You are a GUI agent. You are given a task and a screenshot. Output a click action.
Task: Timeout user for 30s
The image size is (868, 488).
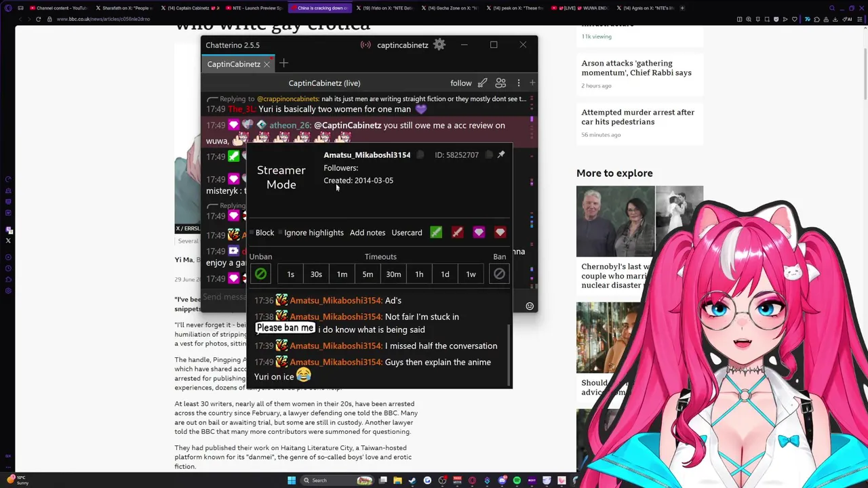[x=316, y=274]
